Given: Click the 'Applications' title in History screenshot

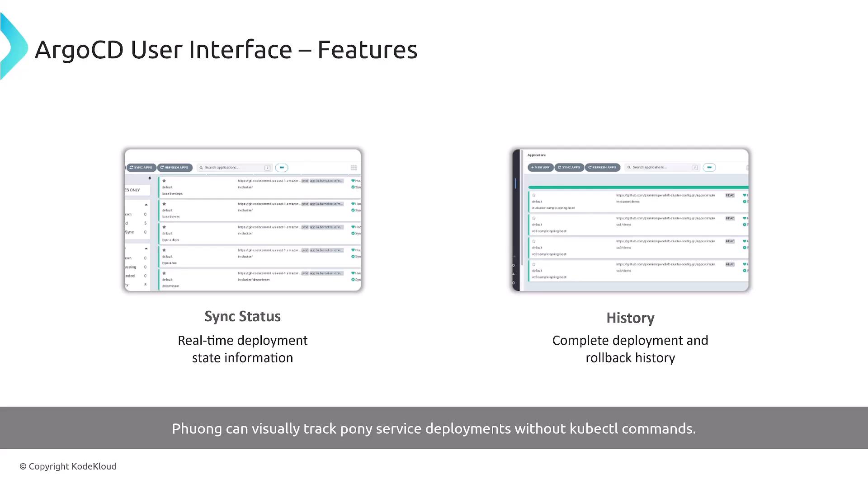Looking at the screenshot, I should coord(537,155).
